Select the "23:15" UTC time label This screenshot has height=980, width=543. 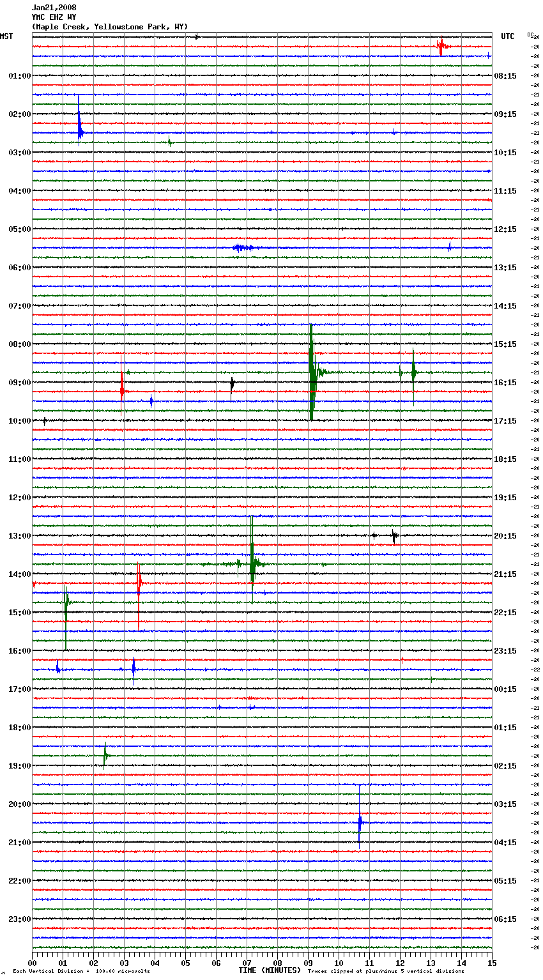[505, 651]
